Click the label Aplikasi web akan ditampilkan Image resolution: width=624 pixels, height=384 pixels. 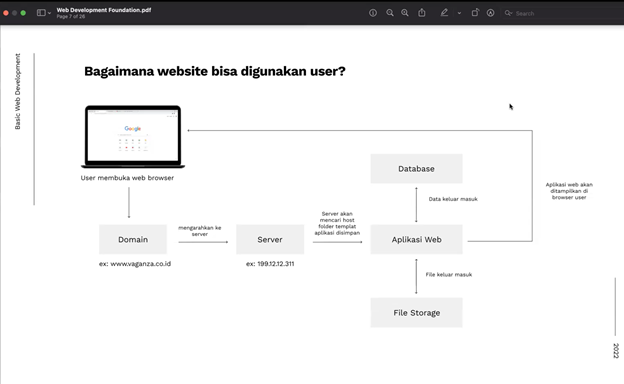click(x=569, y=191)
